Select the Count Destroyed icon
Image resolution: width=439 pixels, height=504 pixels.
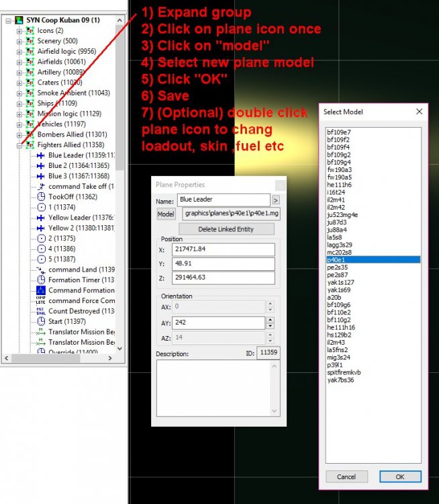pos(40,311)
